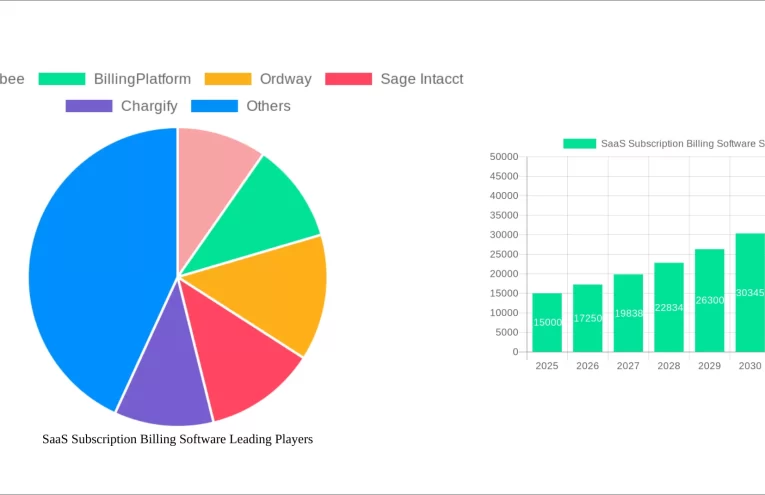Image resolution: width=765 pixels, height=495 pixels.
Task: Click the pie chart title caption
Action: 178,439
